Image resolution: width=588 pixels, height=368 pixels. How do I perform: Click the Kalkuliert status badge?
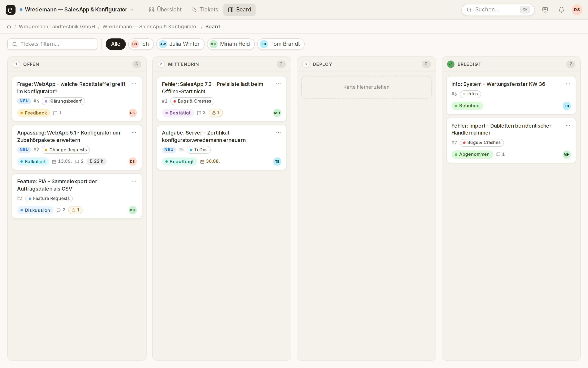(x=33, y=162)
